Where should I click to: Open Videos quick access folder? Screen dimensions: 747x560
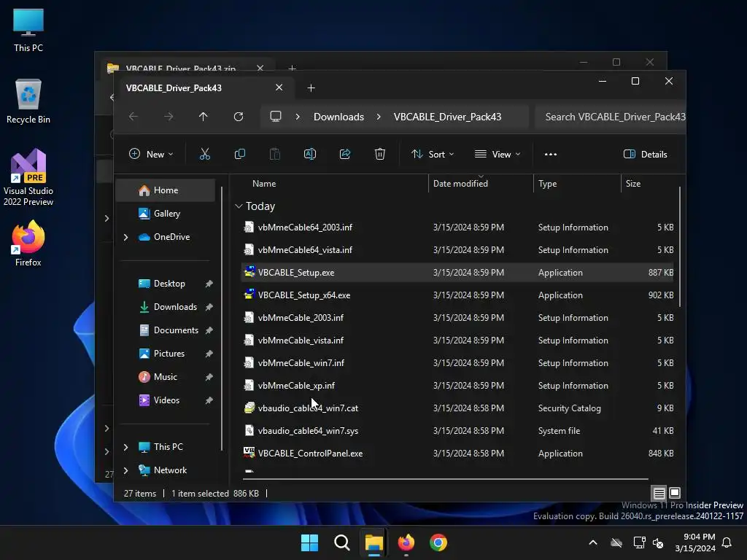pyautogui.click(x=166, y=400)
